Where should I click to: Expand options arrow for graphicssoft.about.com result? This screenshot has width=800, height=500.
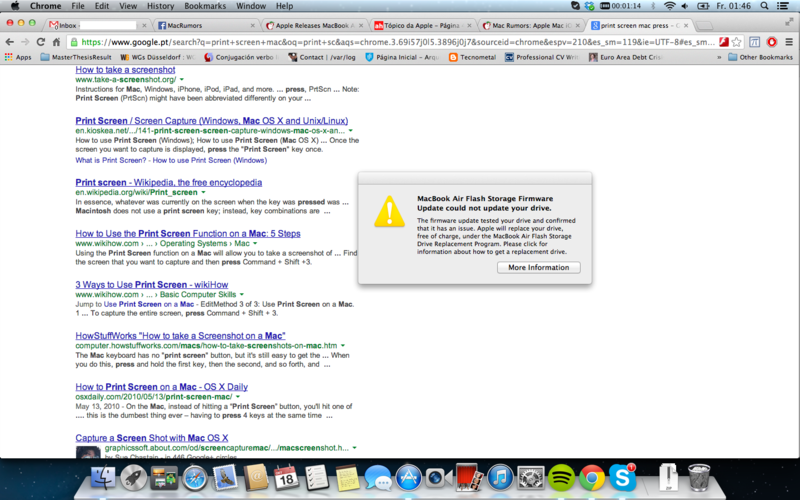point(355,447)
